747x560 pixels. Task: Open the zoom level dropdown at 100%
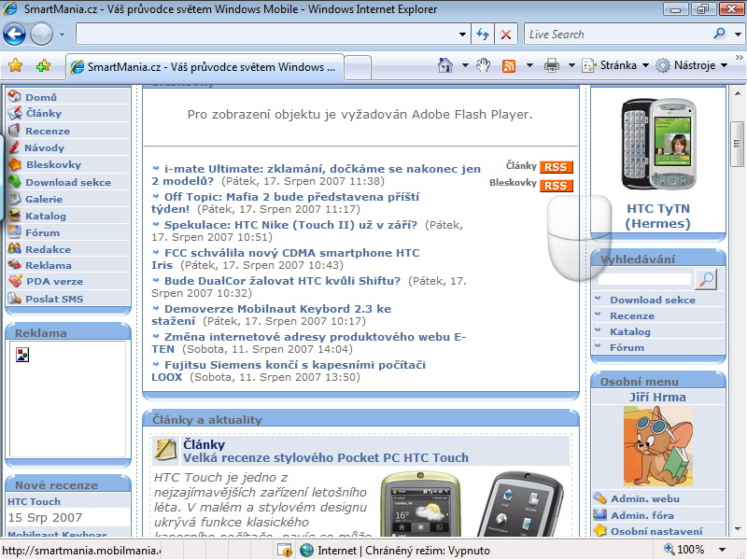pos(722,550)
